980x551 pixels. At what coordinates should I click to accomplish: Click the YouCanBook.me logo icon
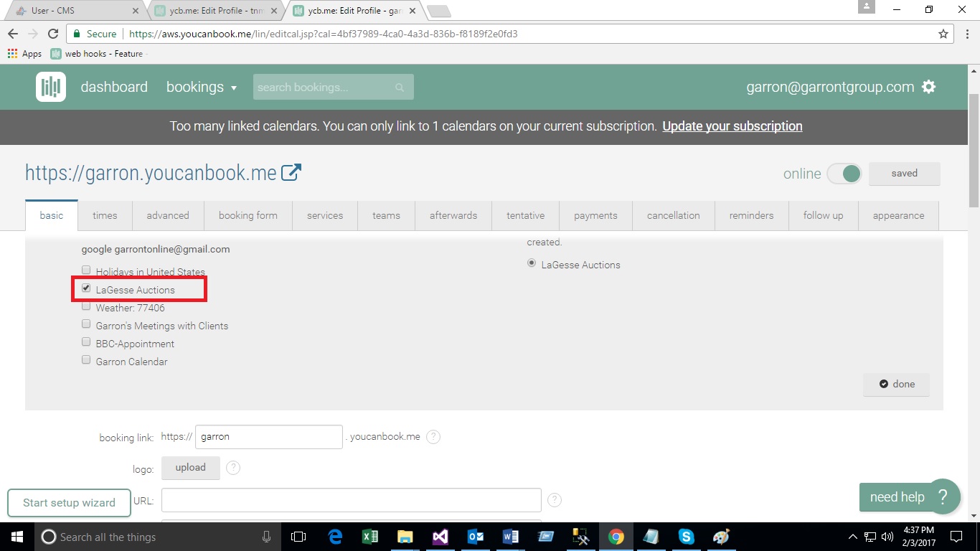click(x=51, y=87)
